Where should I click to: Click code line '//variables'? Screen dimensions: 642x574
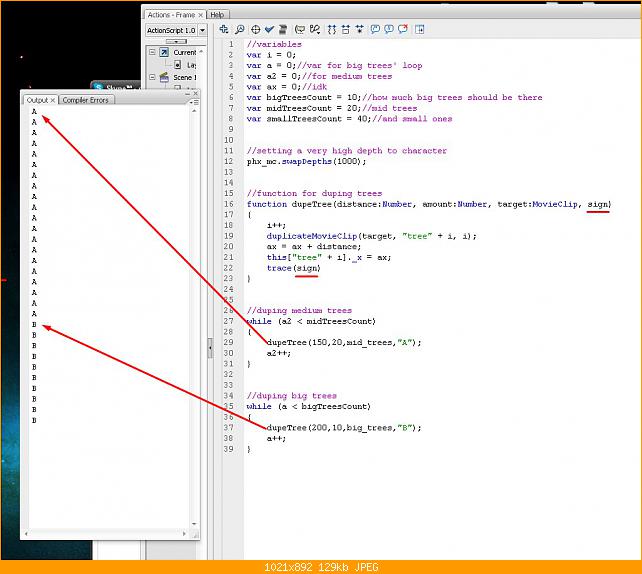(274, 44)
